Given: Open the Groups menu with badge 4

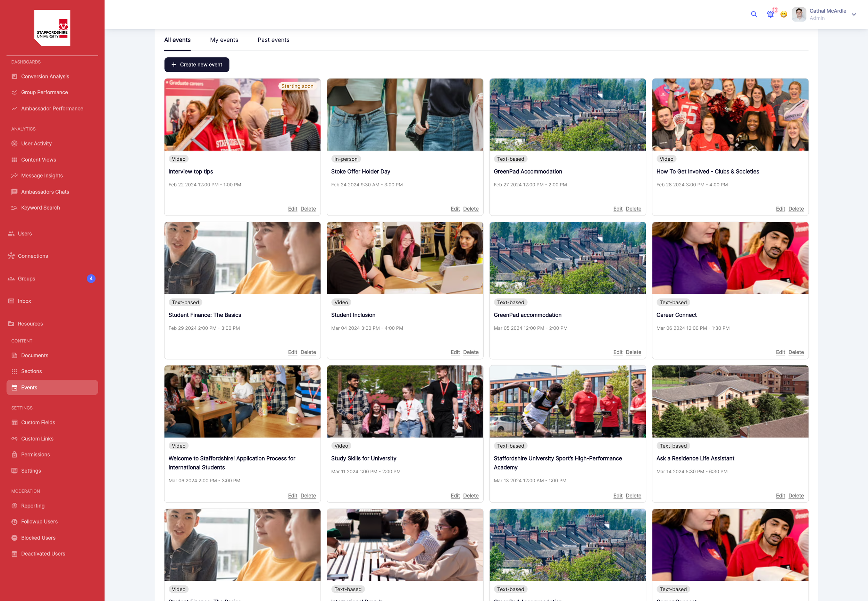Looking at the screenshot, I should [x=26, y=279].
